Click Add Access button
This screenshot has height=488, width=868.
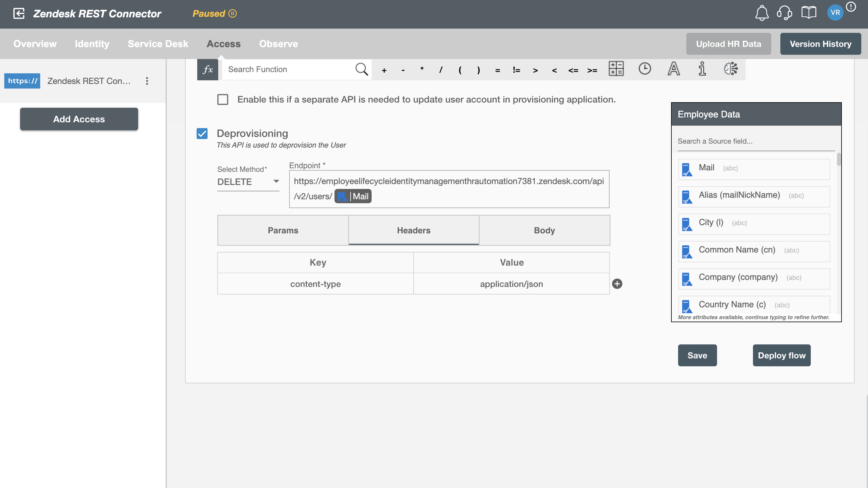(x=79, y=119)
